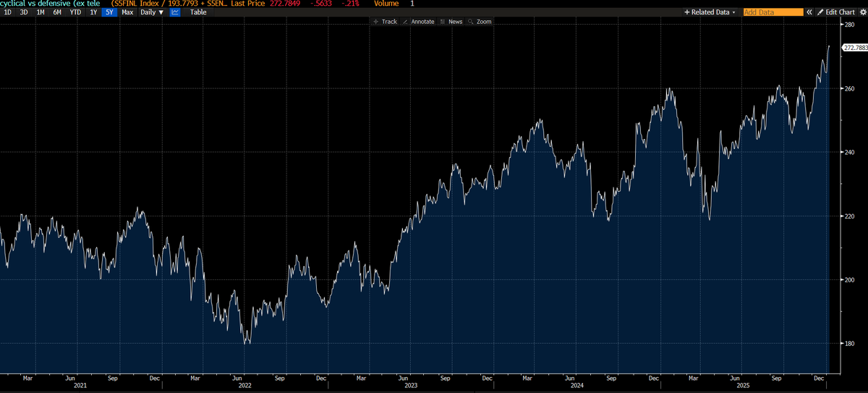Select the 1D time range
This screenshot has width=868, height=393.
point(8,12)
